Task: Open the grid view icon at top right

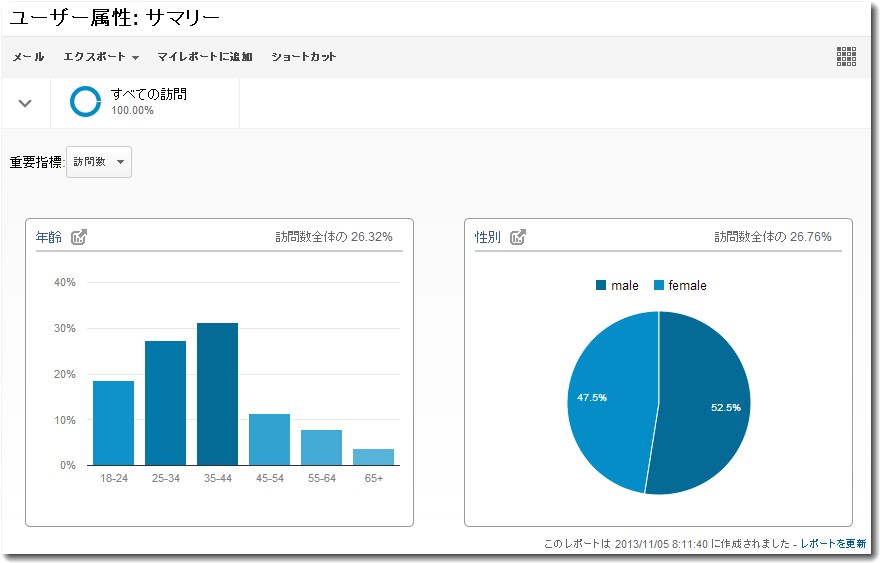Action: [x=846, y=56]
